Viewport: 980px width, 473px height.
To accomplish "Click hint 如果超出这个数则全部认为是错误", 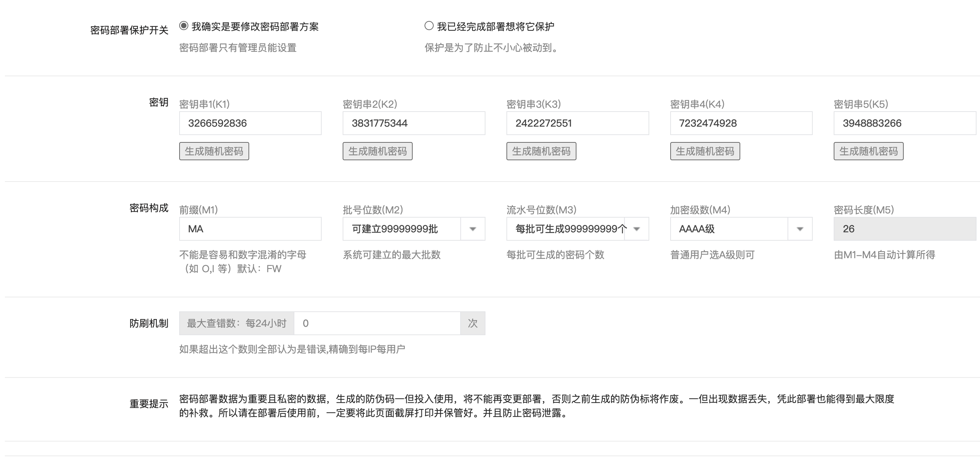I will 292,349.
